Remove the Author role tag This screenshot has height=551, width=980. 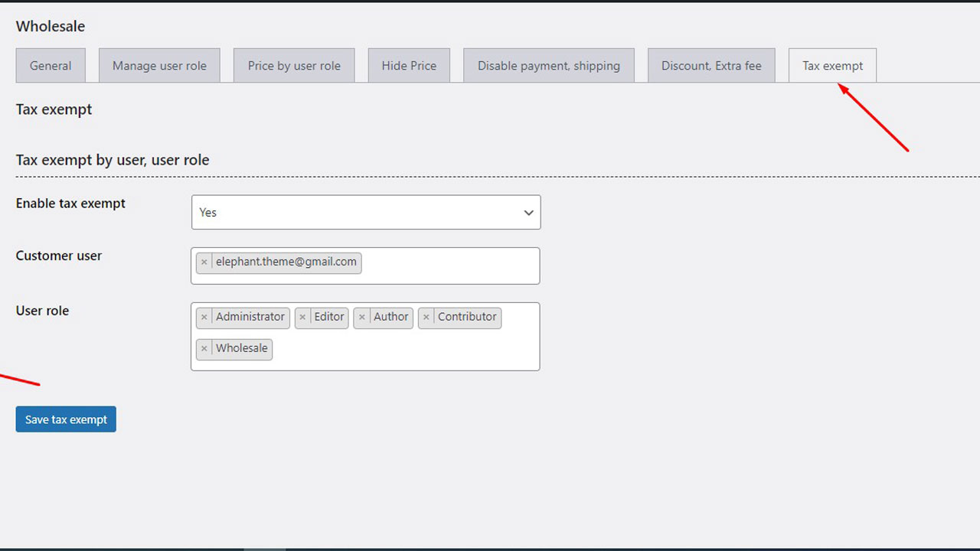[x=361, y=317]
